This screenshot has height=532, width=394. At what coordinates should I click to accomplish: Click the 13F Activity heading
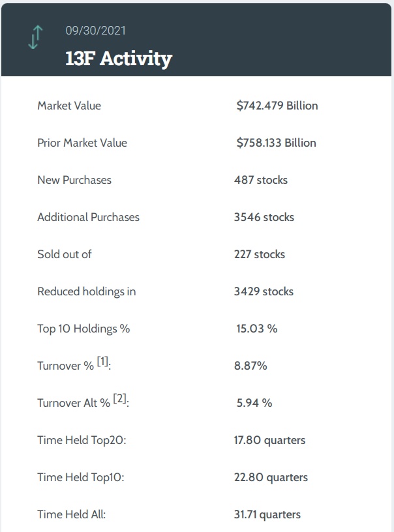pos(119,59)
